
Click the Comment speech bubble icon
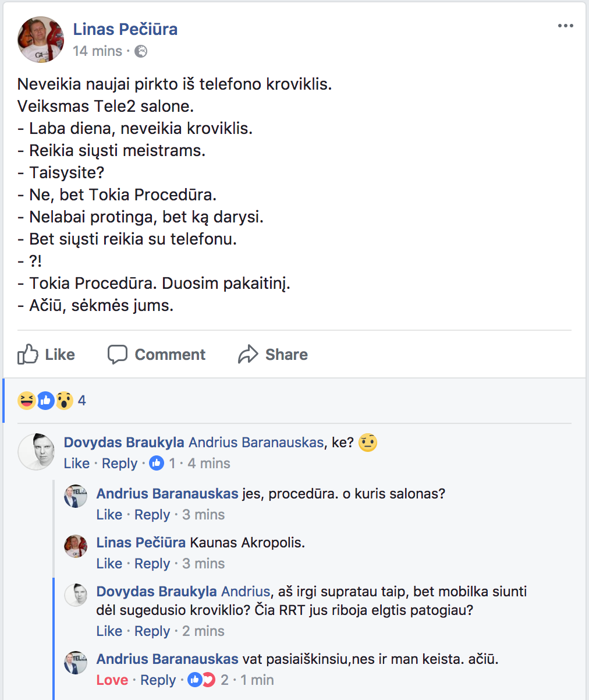click(118, 354)
